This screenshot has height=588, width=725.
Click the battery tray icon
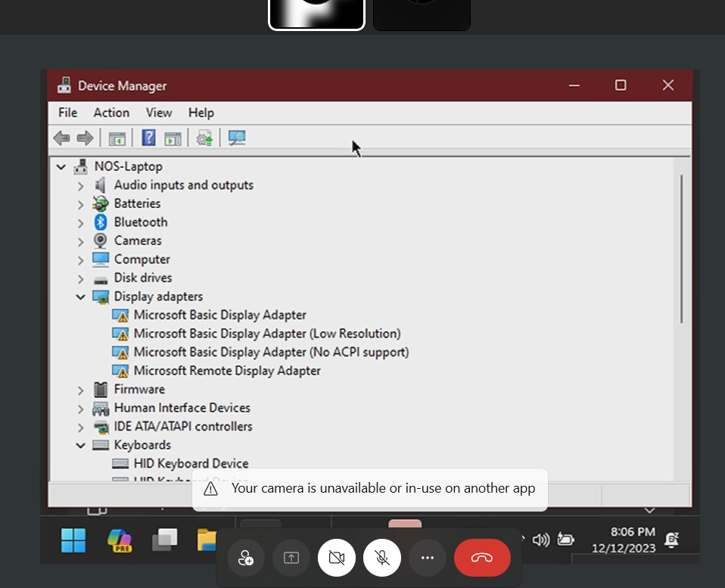pos(565,539)
